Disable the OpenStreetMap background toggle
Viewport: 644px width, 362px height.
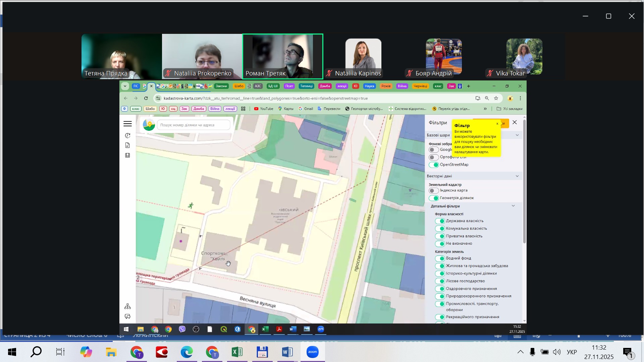tap(434, 165)
